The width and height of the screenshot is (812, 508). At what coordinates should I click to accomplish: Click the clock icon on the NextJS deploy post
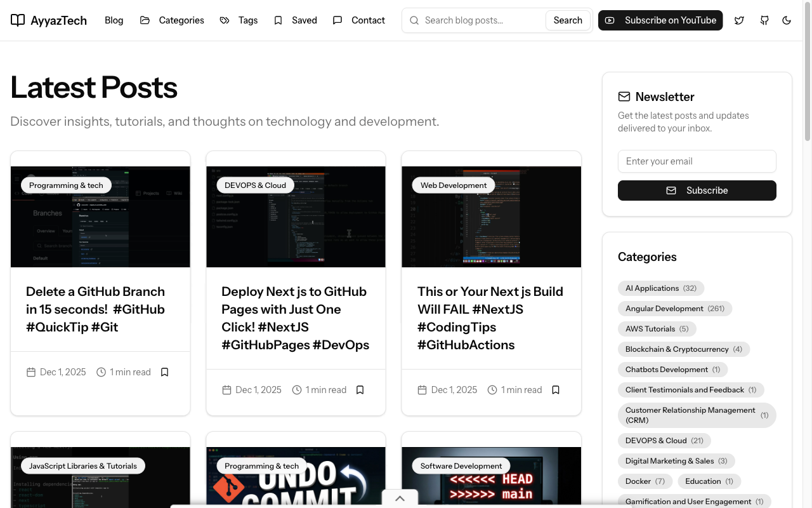point(296,389)
